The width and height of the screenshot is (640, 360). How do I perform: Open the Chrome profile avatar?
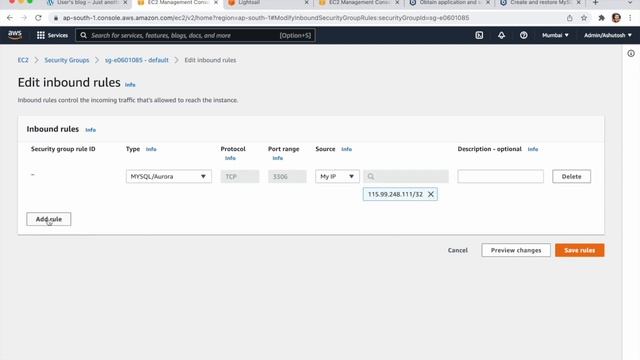pyautogui.click(x=616, y=18)
